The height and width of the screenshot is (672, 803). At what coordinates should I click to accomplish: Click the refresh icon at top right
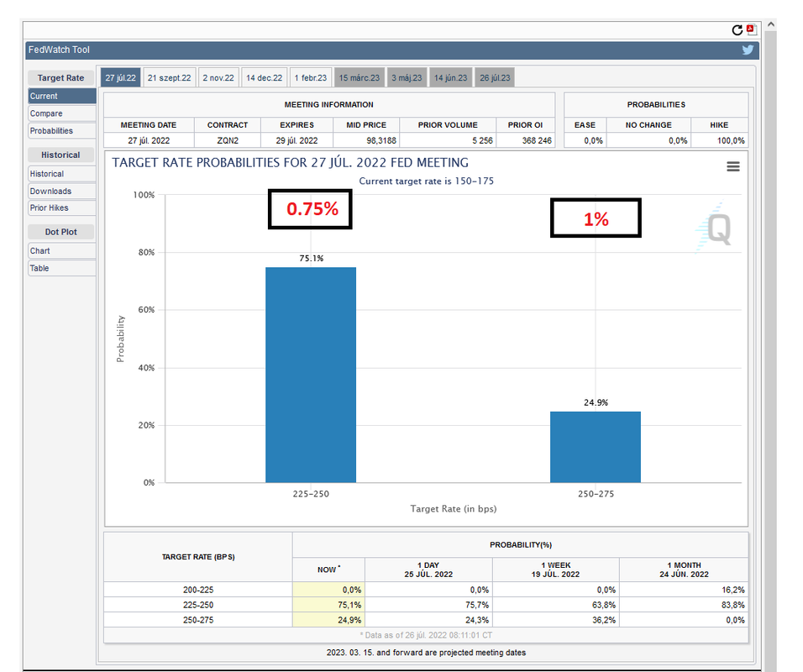737,30
